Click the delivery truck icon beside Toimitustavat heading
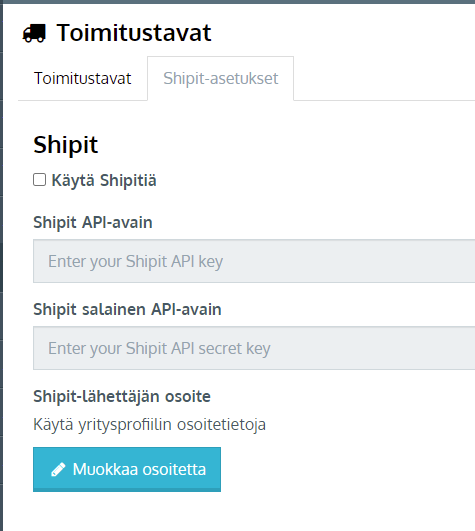 tap(34, 33)
